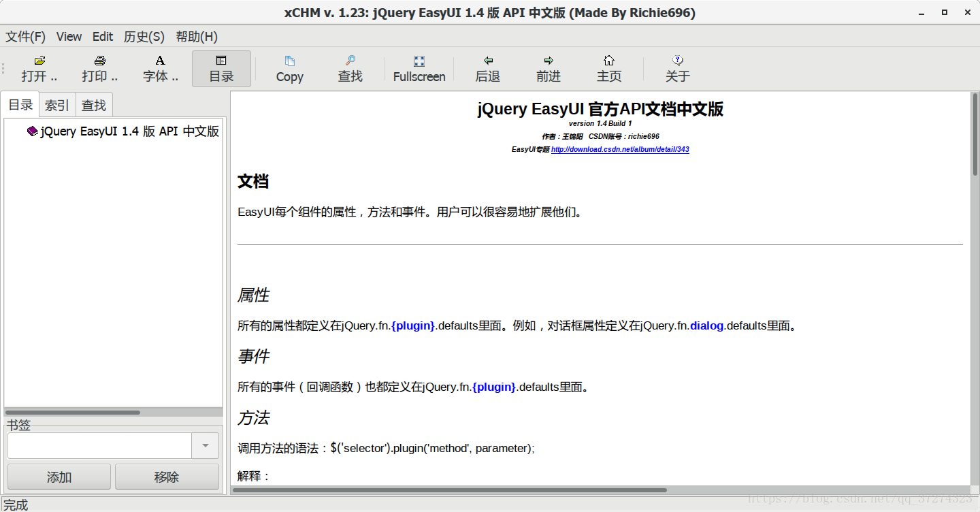This screenshot has width=980, height=512.
Task: Toggle the Contents (目录) panel toolbar button
Action: tap(221, 69)
